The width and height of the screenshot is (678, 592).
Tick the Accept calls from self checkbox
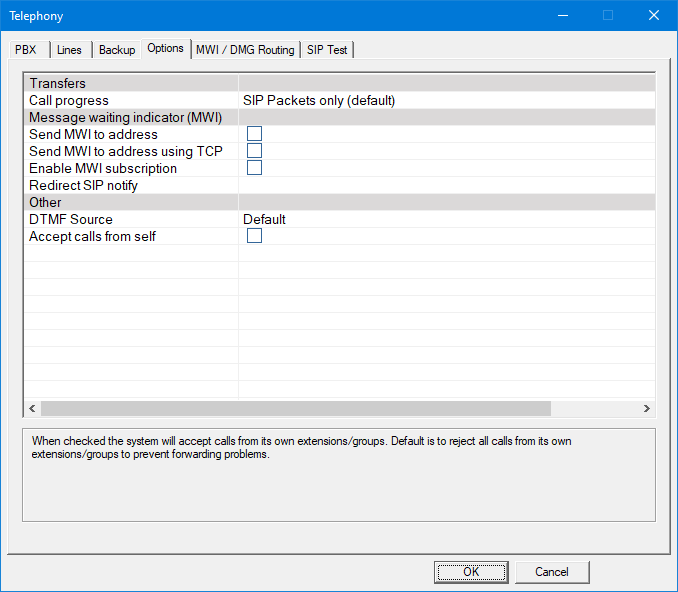(x=254, y=236)
